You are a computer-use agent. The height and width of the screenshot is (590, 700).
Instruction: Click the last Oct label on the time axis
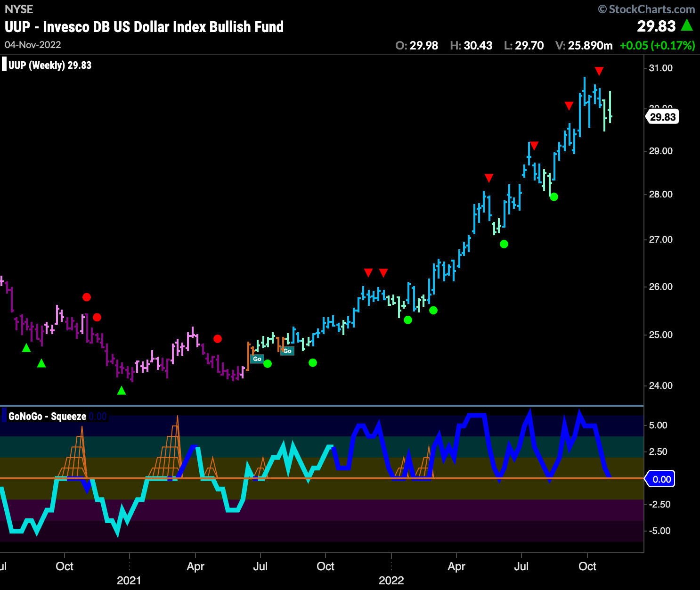coord(587,566)
